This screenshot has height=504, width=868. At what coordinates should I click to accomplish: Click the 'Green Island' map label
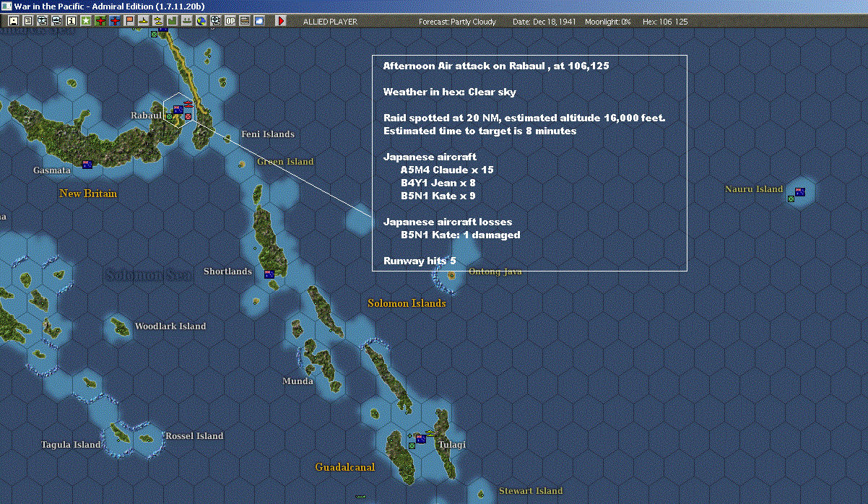pos(285,162)
